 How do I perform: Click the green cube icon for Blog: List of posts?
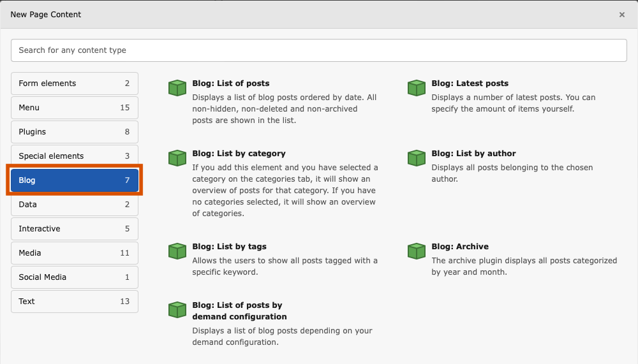(x=177, y=88)
